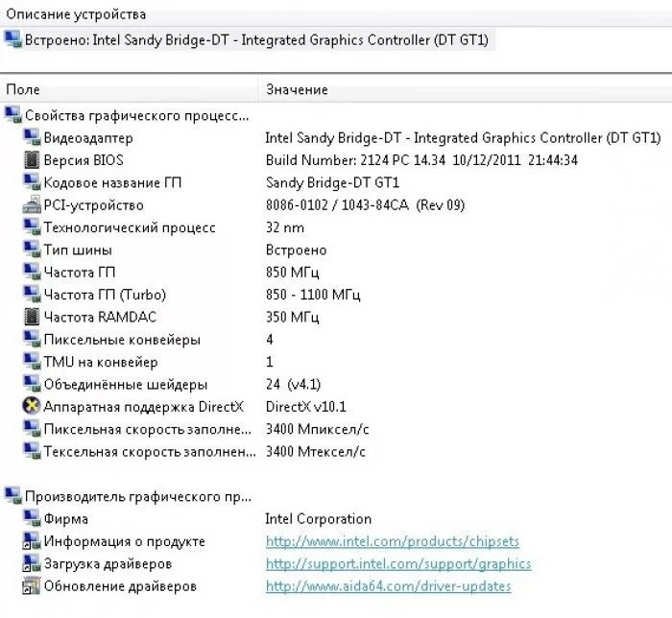Click the Свойства графического процессора group icon
Image resolution: width=672 pixels, height=618 pixels.
[x=12, y=115]
